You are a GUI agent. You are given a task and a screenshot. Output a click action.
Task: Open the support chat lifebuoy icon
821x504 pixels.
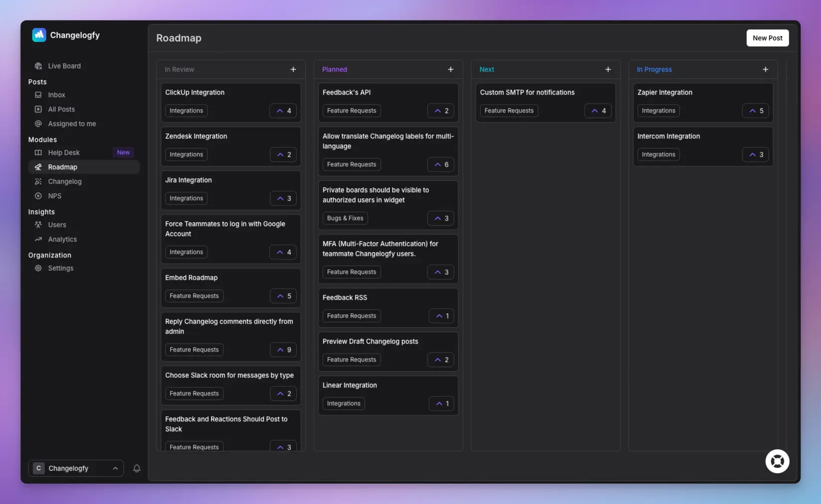click(x=777, y=461)
